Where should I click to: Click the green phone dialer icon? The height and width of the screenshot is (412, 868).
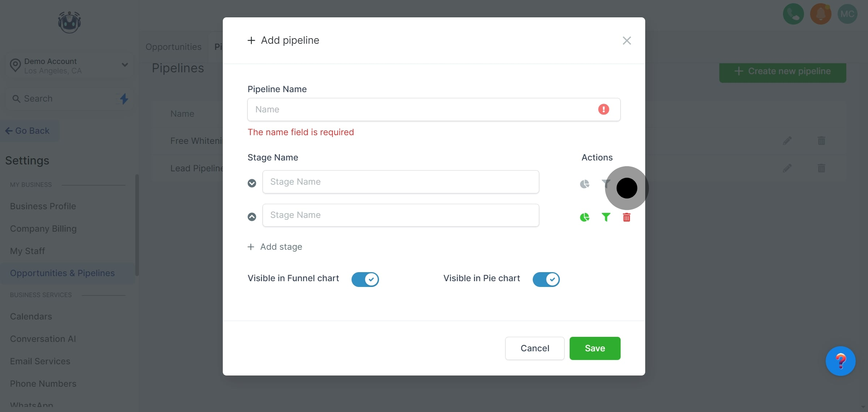793,14
